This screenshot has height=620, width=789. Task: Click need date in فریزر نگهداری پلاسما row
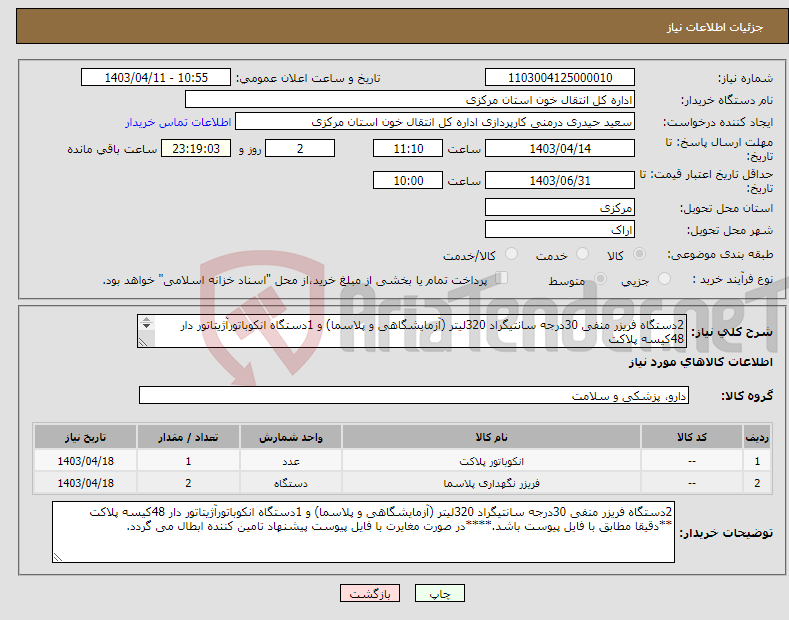click(x=86, y=483)
